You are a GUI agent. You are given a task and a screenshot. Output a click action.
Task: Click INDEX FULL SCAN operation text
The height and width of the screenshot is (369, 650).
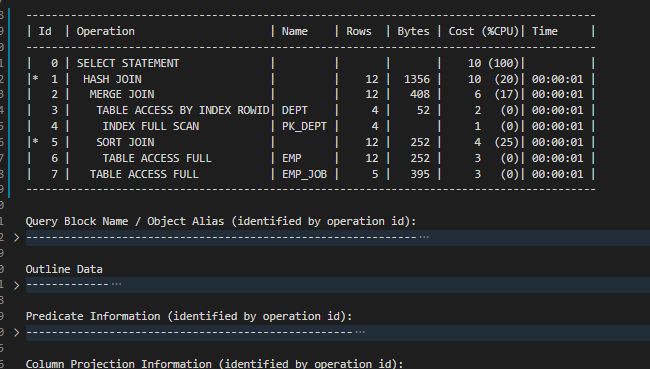click(x=151, y=126)
